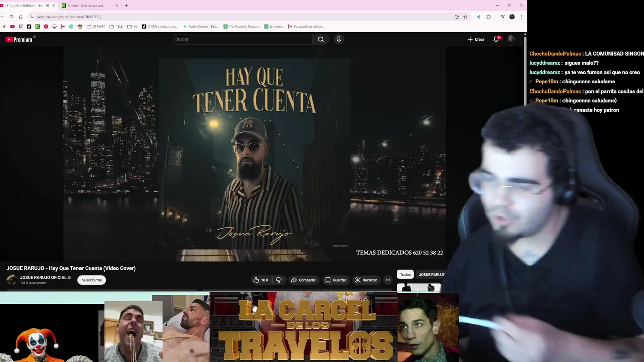Open the Chrome profile avatar
This screenshot has height=362, width=644.
pyautogui.click(x=512, y=17)
